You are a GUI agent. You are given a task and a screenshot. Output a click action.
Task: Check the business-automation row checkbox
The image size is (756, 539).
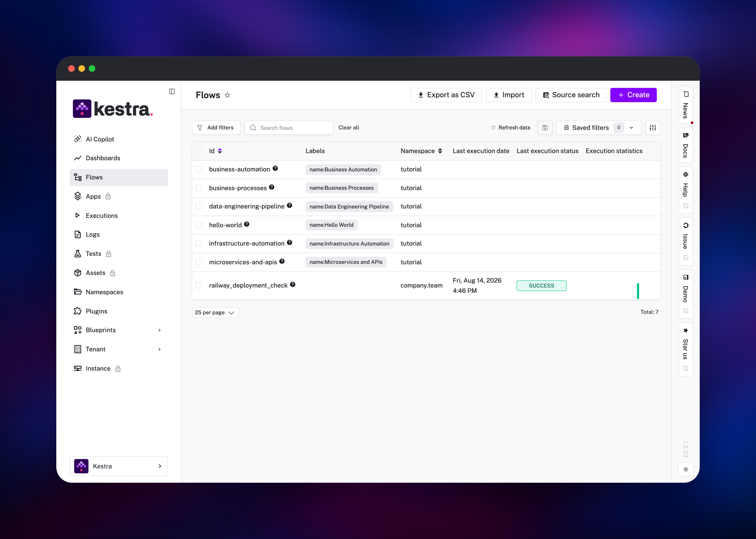coord(199,169)
